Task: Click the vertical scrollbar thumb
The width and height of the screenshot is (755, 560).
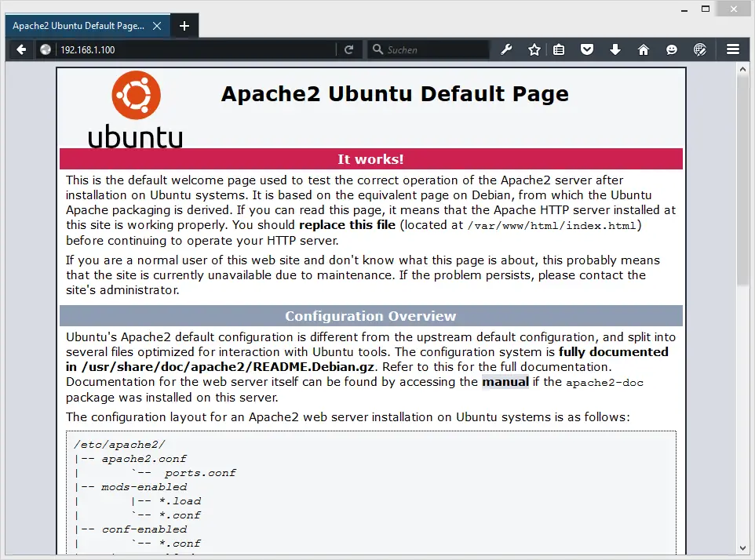Action: 742,180
